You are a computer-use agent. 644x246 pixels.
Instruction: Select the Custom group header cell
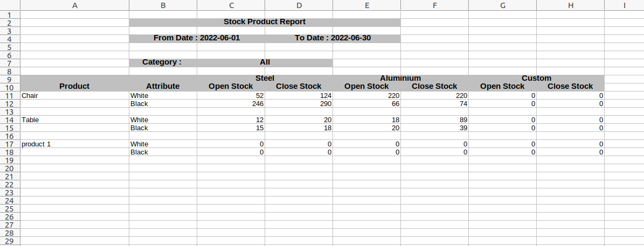536,78
